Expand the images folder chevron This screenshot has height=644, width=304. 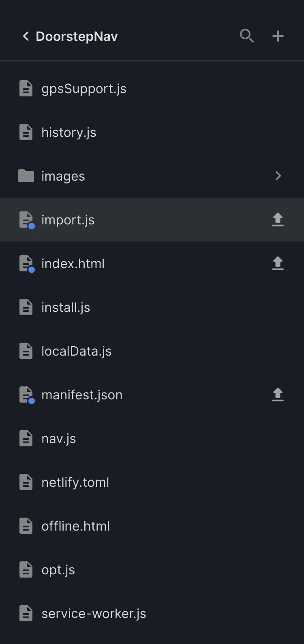coord(278,176)
